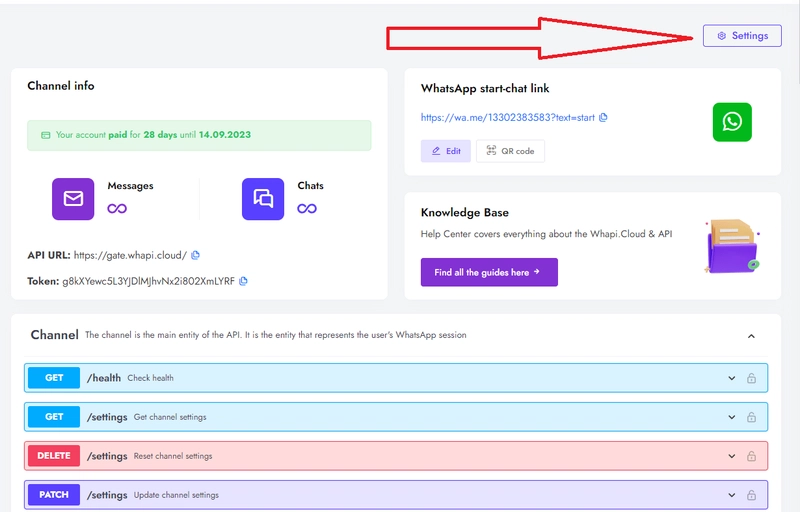Expand the DELETE /settings endpoint
Screen dimensions: 800x512
pos(732,456)
